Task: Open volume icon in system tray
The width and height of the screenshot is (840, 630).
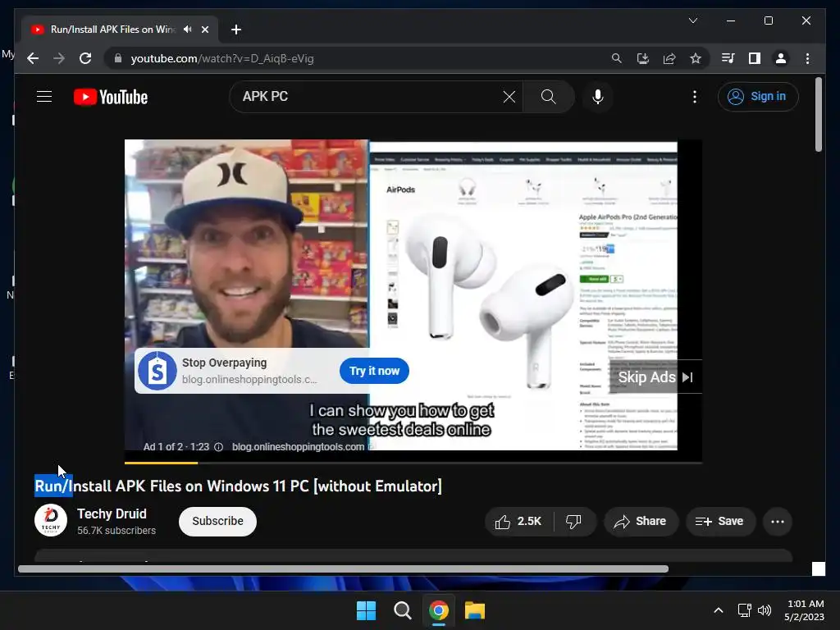Action: [764, 610]
